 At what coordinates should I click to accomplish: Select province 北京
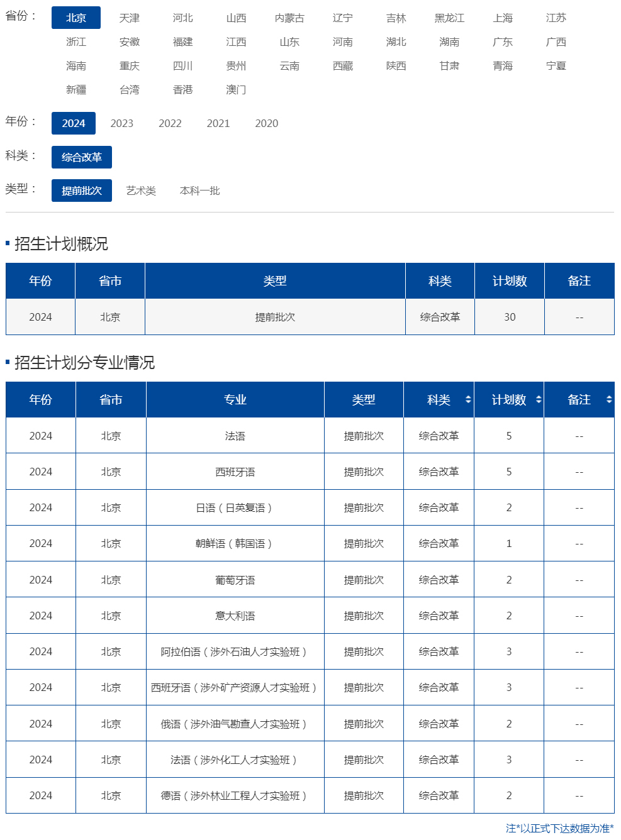(x=76, y=18)
